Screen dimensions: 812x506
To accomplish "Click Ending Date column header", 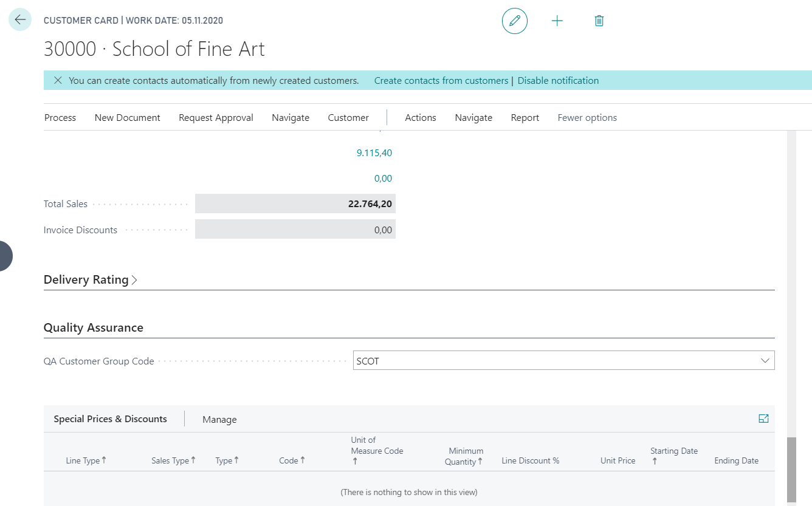I will pyautogui.click(x=736, y=460).
